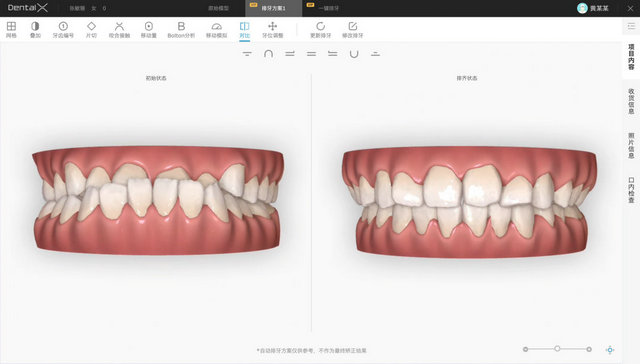This screenshot has height=364, width=640.
Task: Open the occlusal contact (咬合接触) tool
Action: [119, 30]
